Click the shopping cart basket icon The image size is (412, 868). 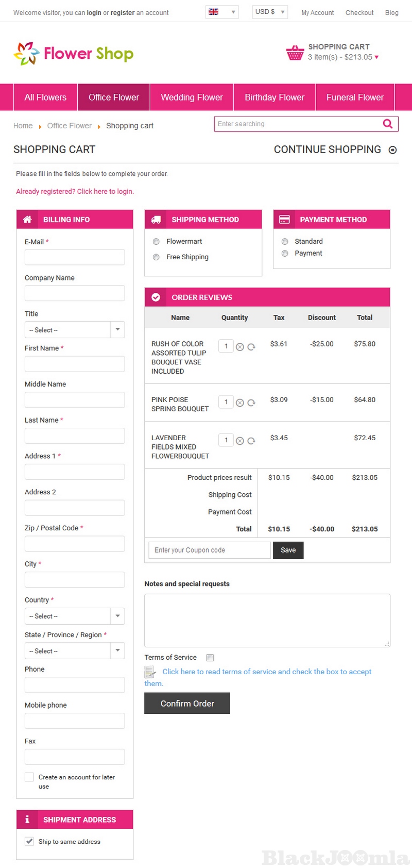point(295,53)
